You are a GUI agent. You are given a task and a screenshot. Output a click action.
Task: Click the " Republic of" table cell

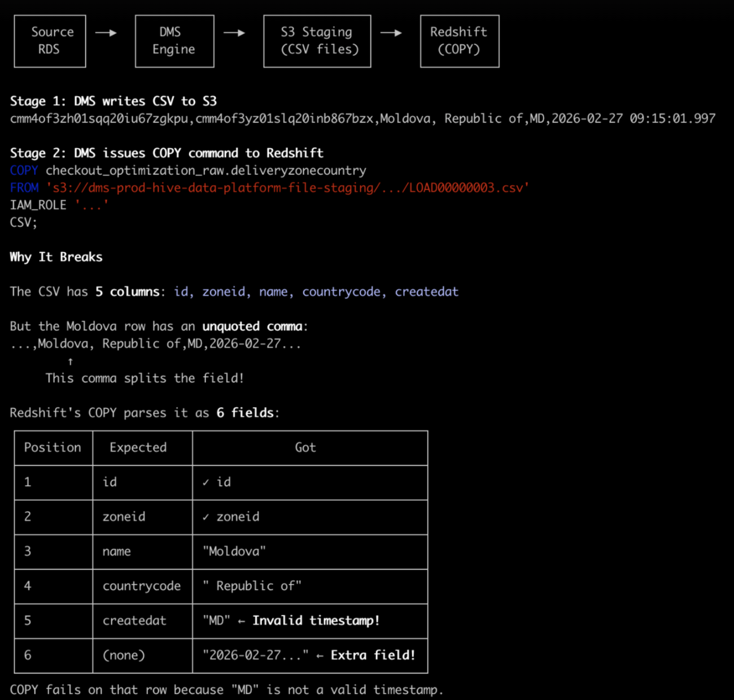coord(252,586)
